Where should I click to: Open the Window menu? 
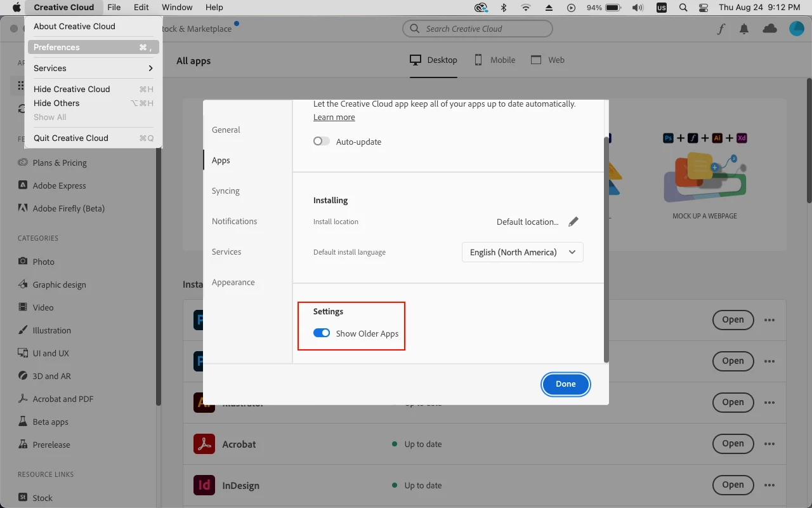coord(177,8)
